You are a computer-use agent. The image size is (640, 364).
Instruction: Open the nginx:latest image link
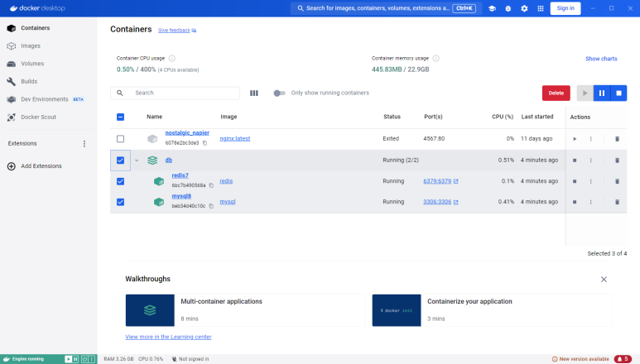coord(234,139)
